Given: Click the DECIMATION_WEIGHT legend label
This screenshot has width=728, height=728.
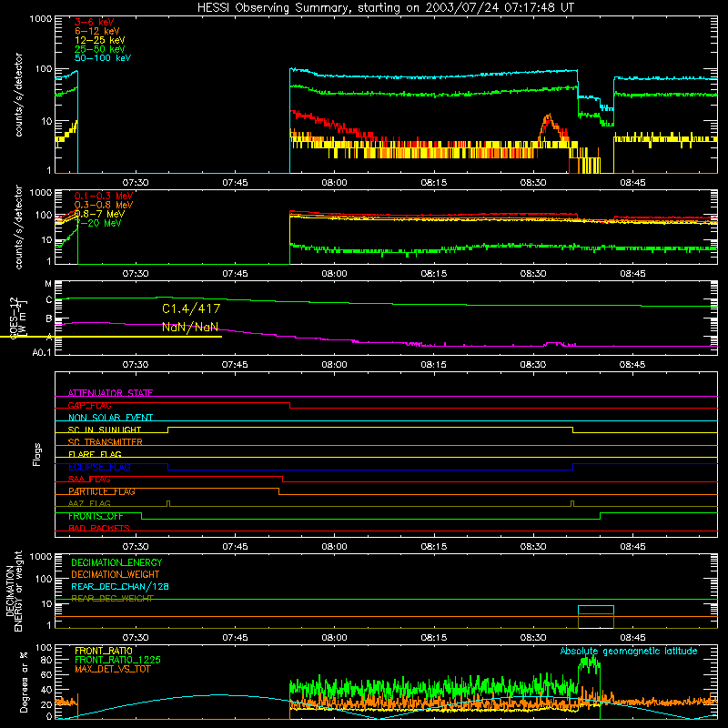Looking at the screenshot, I should click(x=116, y=574).
